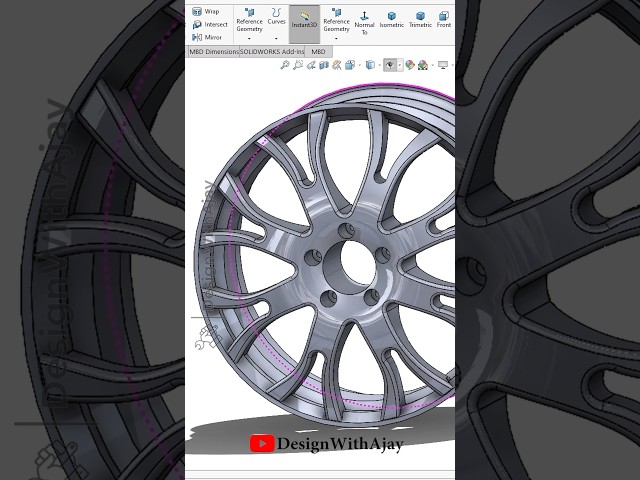The height and width of the screenshot is (480, 640).
Task: Set the Isometric view orientation
Action: [391, 20]
